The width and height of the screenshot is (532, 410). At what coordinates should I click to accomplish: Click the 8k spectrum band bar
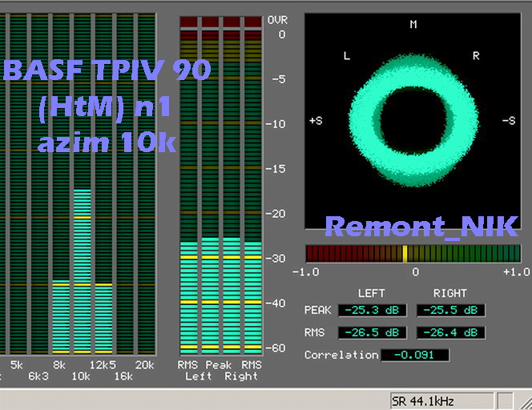61,317
